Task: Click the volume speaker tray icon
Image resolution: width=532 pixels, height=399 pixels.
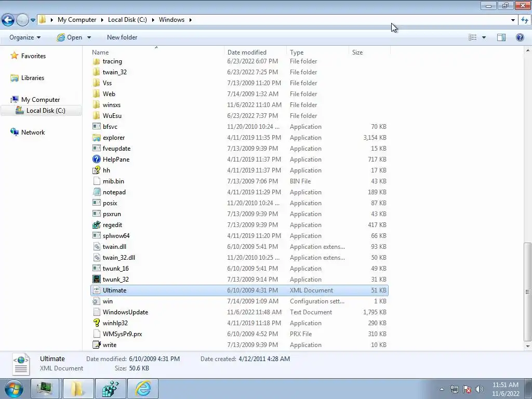Action: tap(479, 389)
